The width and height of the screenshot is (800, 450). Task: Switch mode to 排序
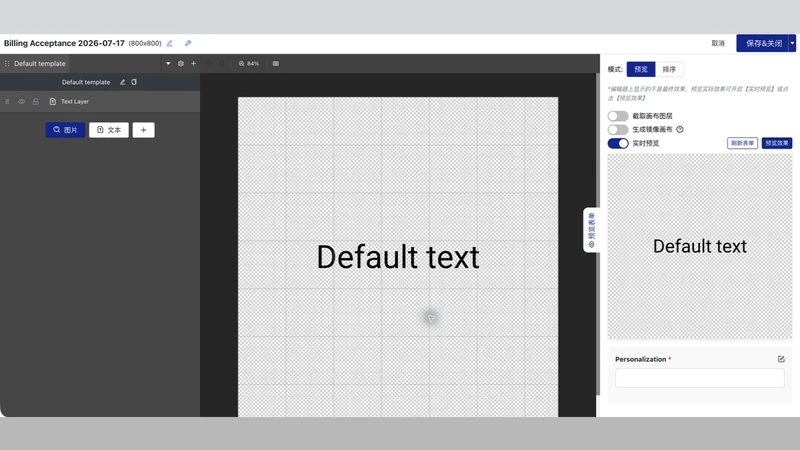coord(669,69)
